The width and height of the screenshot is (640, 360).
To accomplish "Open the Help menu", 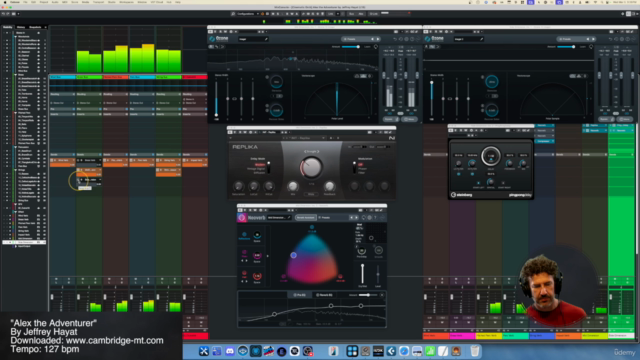I will click(178, 2).
